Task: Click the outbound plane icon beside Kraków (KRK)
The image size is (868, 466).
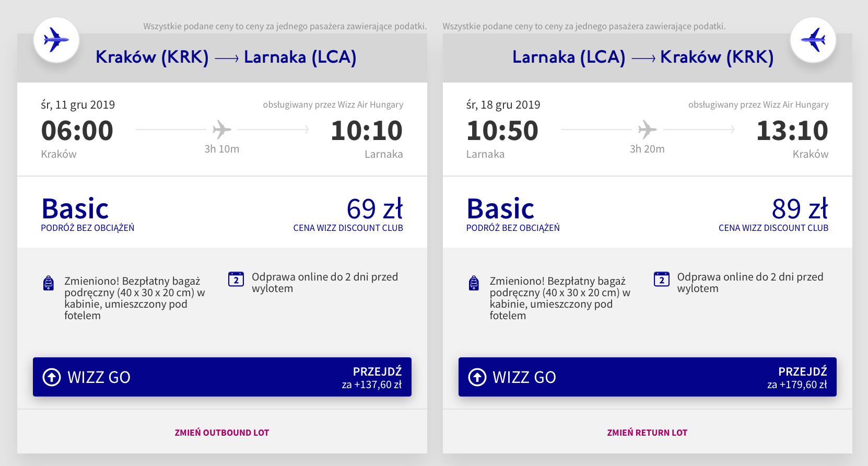Action: [56, 40]
